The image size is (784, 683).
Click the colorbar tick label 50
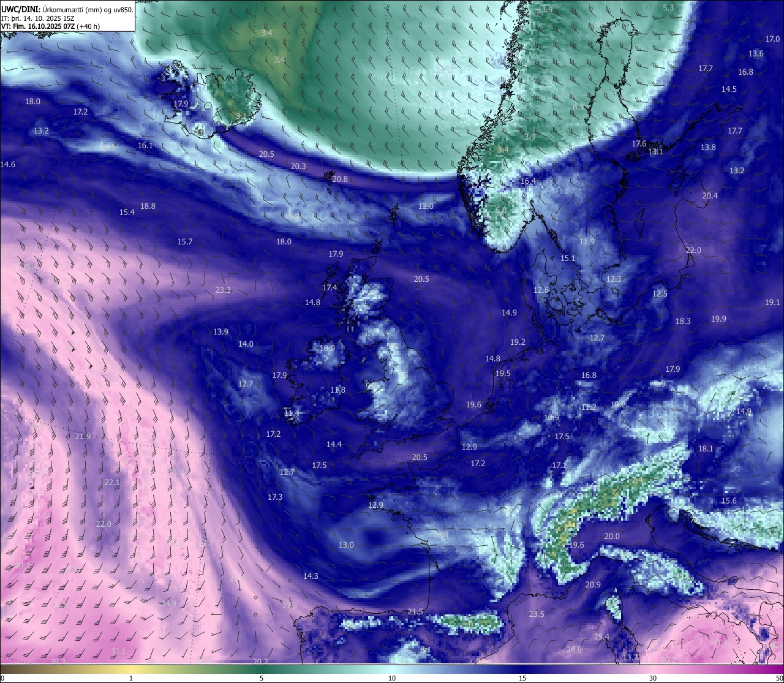pos(779,678)
